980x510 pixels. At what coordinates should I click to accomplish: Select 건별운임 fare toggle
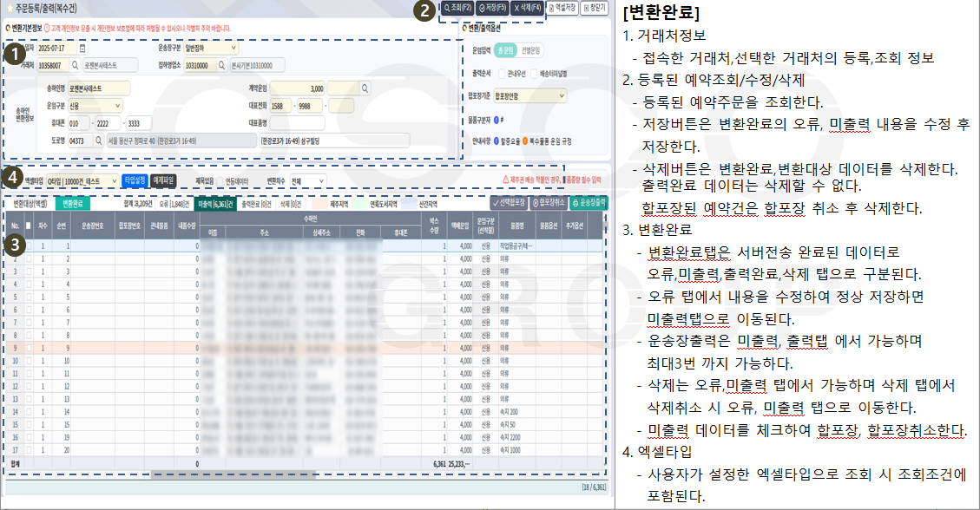pyautogui.click(x=530, y=50)
